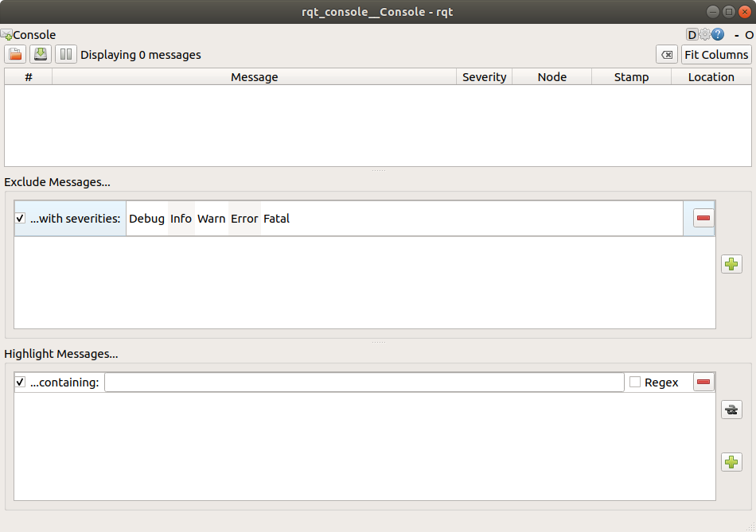Enable the Regex checkbox
Image resolution: width=756 pixels, height=532 pixels.
point(635,382)
